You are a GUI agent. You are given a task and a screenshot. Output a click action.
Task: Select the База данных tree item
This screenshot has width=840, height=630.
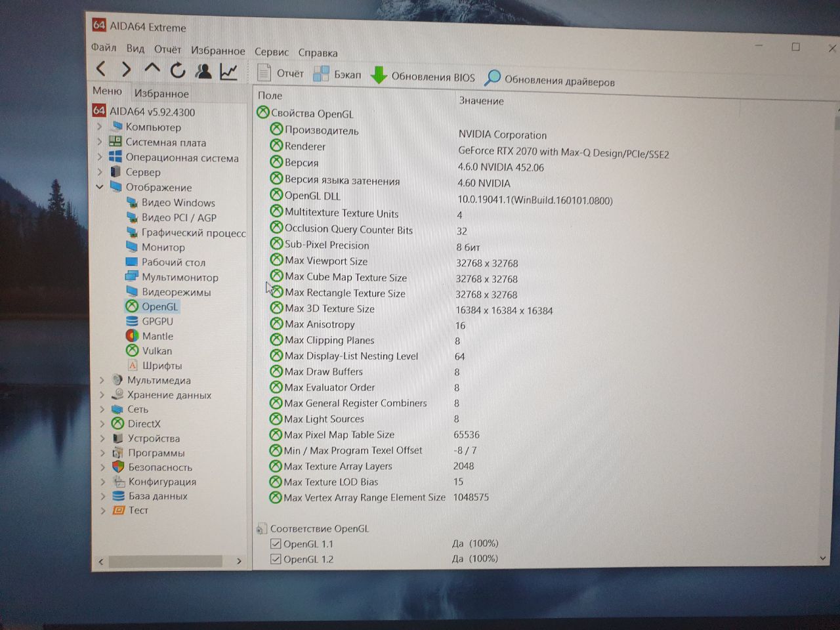click(x=150, y=495)
